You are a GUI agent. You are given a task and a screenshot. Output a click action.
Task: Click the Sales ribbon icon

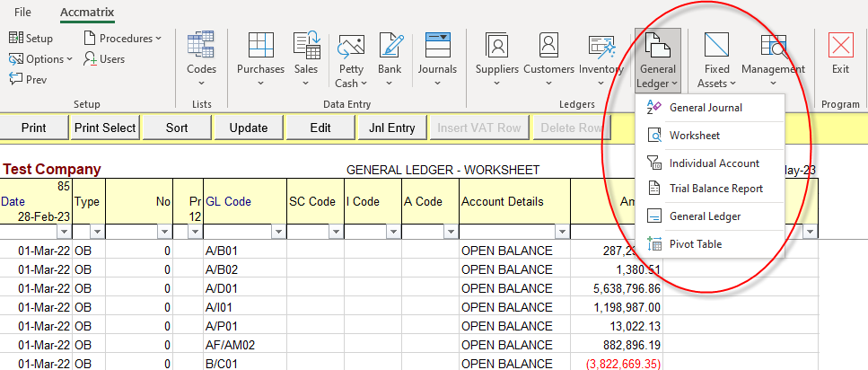pos(306,55)
